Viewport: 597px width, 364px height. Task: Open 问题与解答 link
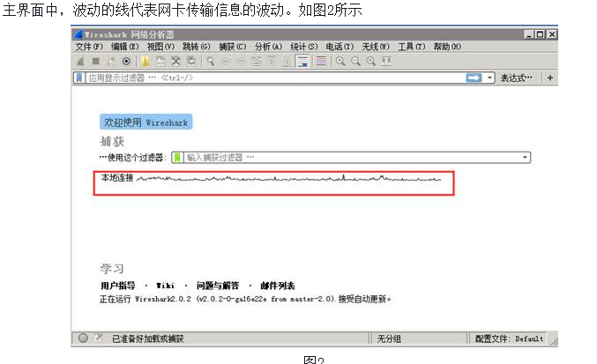pos(218,286)
